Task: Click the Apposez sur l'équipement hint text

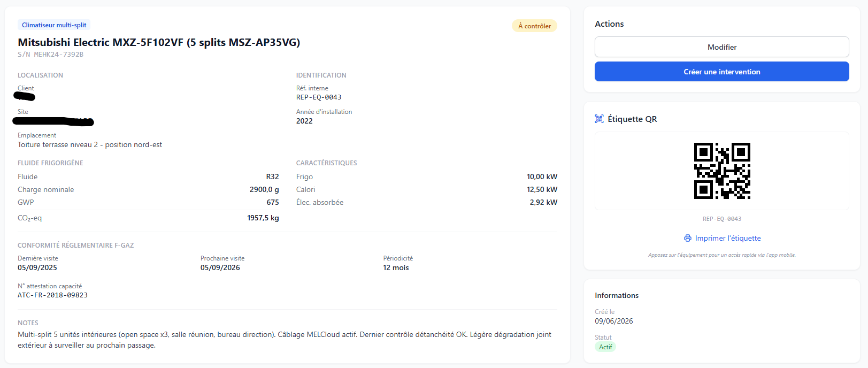Action: point(722,255)
